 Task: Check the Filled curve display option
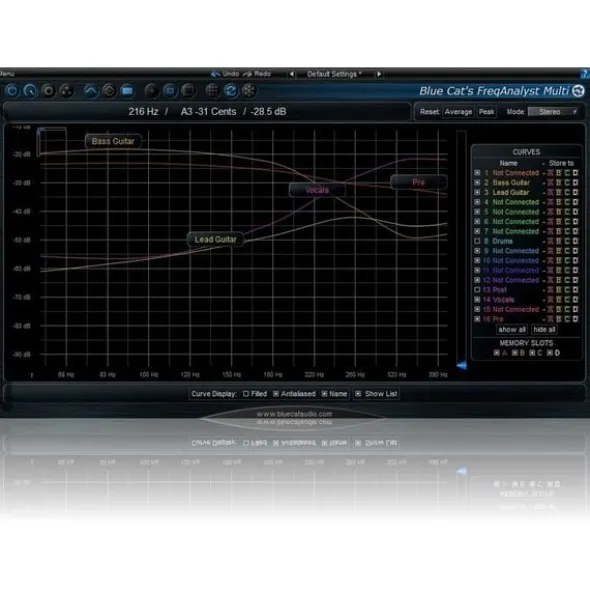pos(246,394)
